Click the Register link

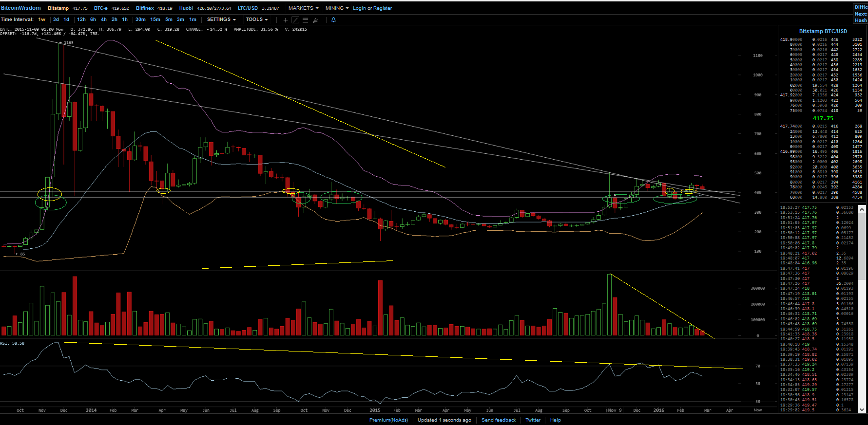(x=383, y=8)
